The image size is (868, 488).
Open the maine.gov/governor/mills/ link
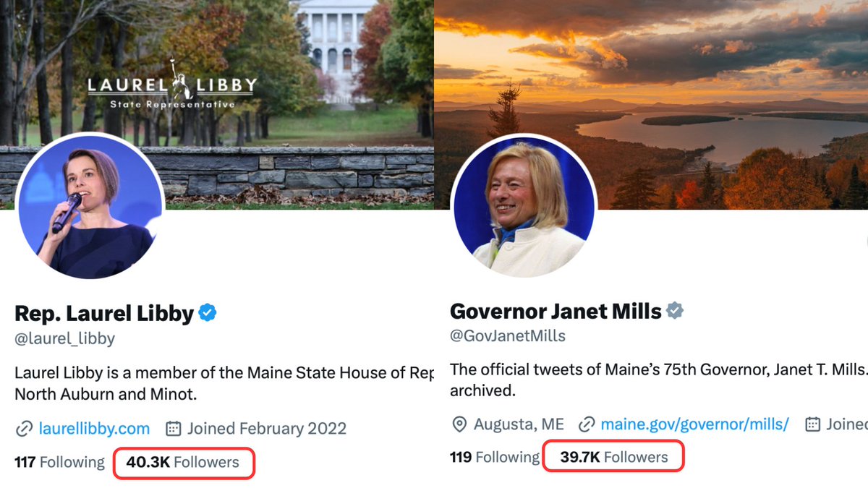pyautogui.click(x=694, y=424)
